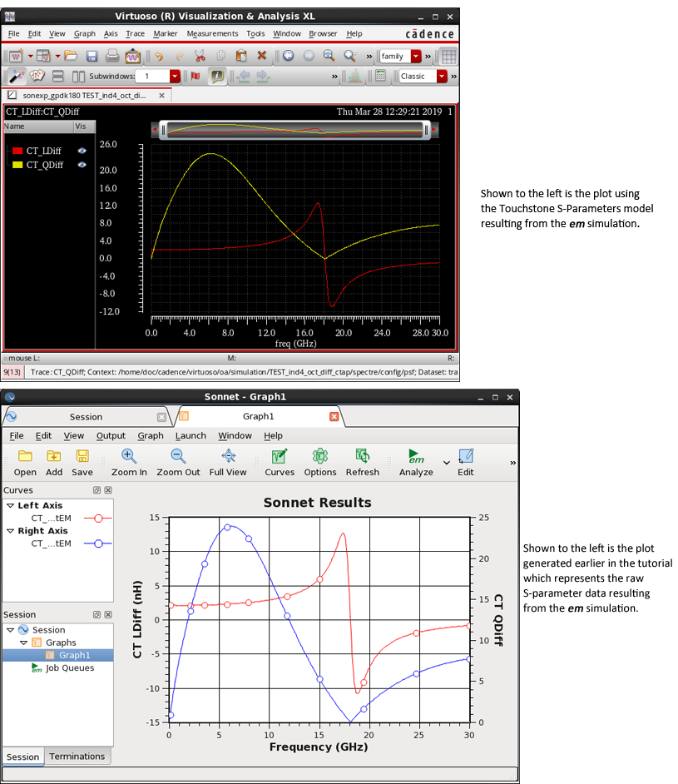Click the card layout icon

[x=37, y=76]
